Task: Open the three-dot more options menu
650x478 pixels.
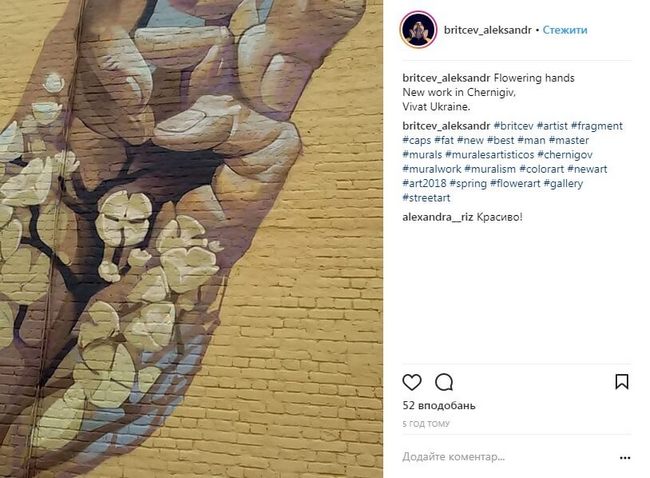Action: (x=625, y=458)
